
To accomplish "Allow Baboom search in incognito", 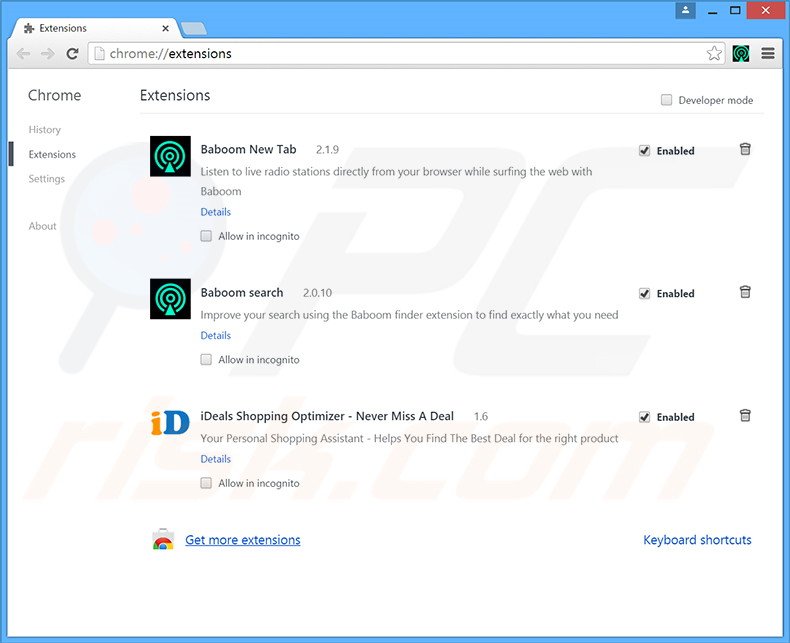I will point(206,359).
